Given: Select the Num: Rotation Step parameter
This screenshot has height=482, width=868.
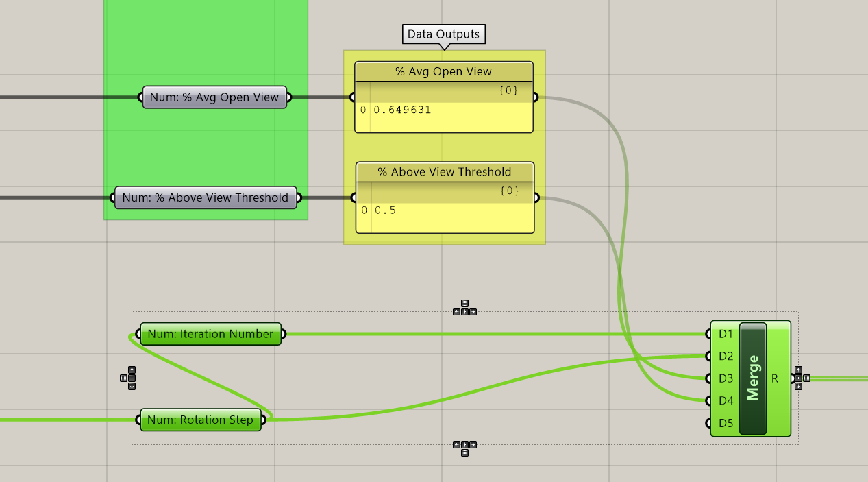Looking at the screenshot, I should [200, 420].
